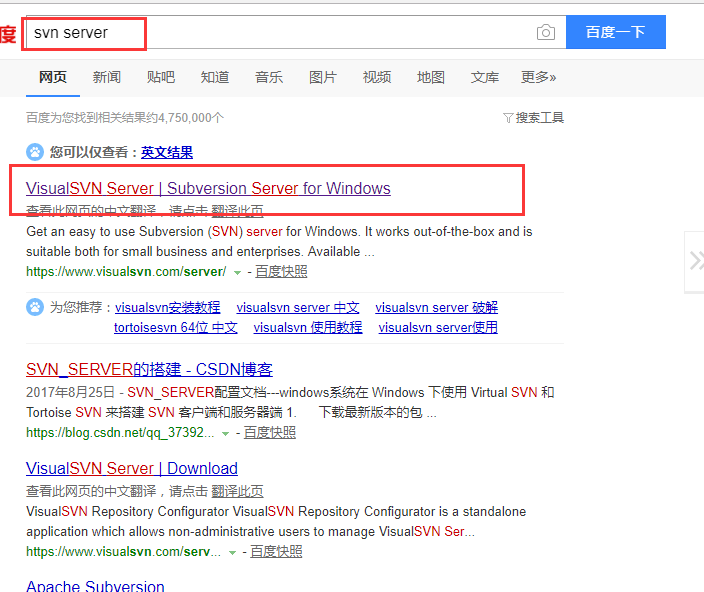Open the https://www.visualsvn.com/server/ URL

126,272
